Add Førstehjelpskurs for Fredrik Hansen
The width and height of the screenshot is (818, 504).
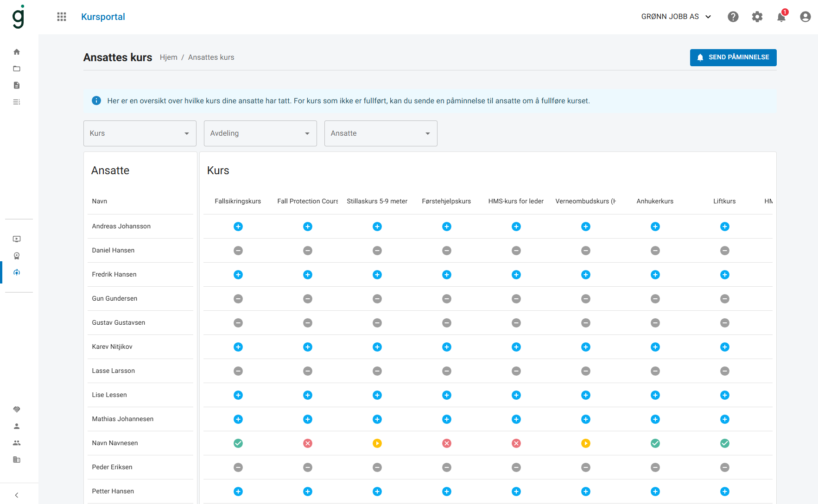(447, 275)
